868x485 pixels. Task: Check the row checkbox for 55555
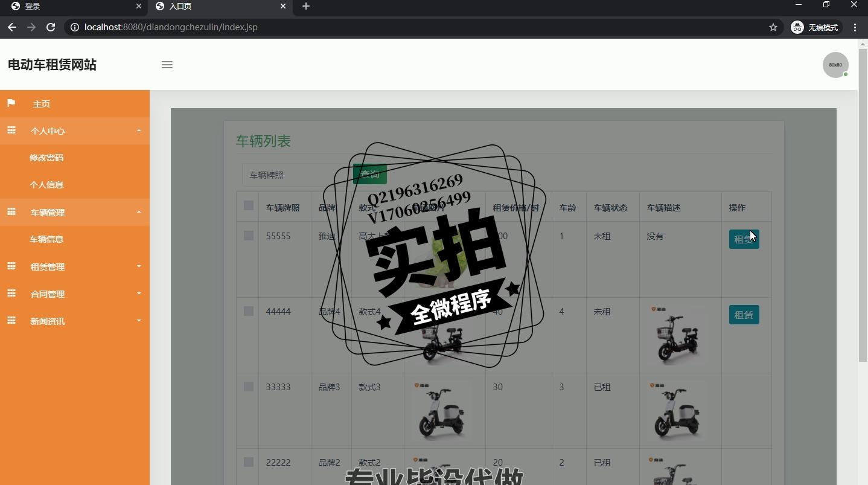point(249,236)
